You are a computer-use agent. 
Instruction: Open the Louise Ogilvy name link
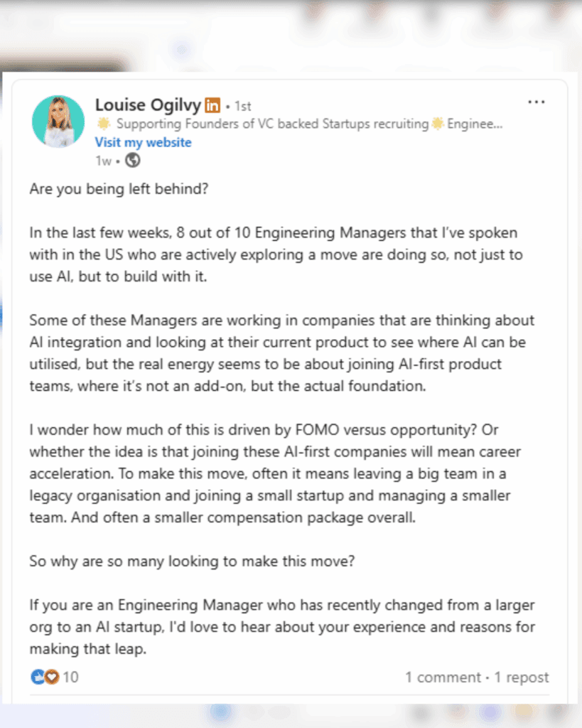[x=148, y=105]
